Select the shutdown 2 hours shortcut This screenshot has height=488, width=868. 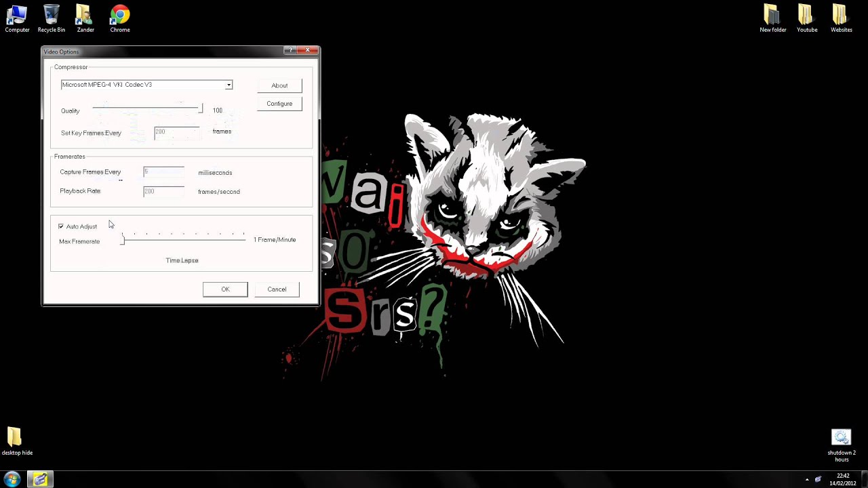coord(842,445)
